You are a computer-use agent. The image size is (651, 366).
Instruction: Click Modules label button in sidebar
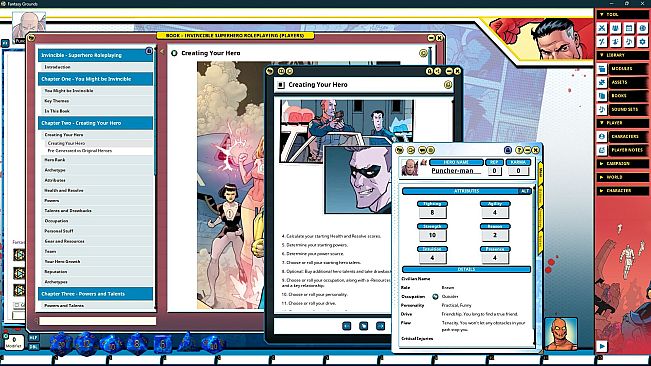tap(629, 69)
